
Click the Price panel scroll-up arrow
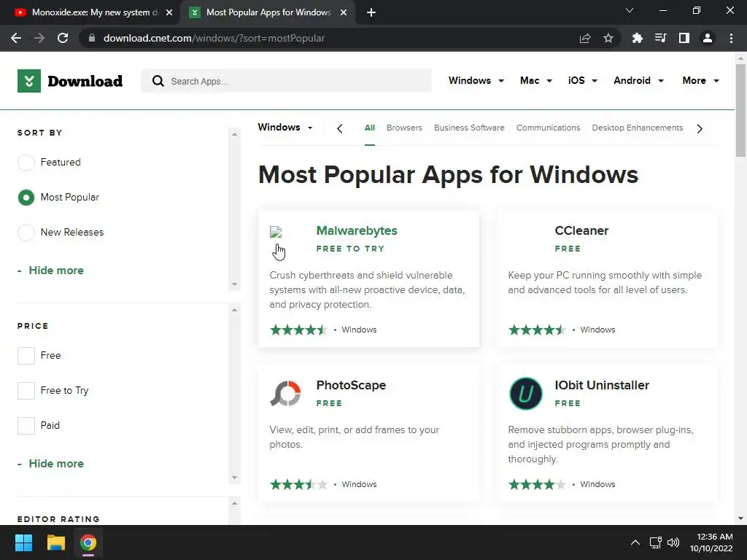(x=234, y=310)
